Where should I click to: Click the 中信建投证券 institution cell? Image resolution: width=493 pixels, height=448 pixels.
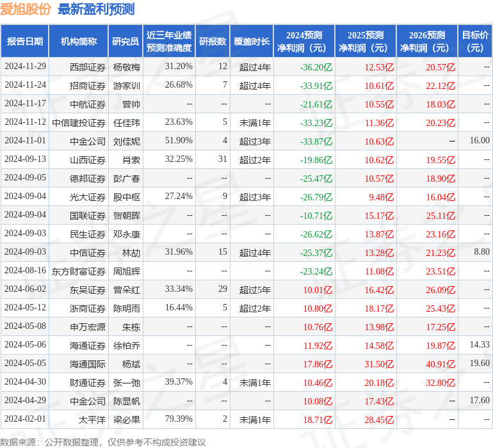click(79, 123)
